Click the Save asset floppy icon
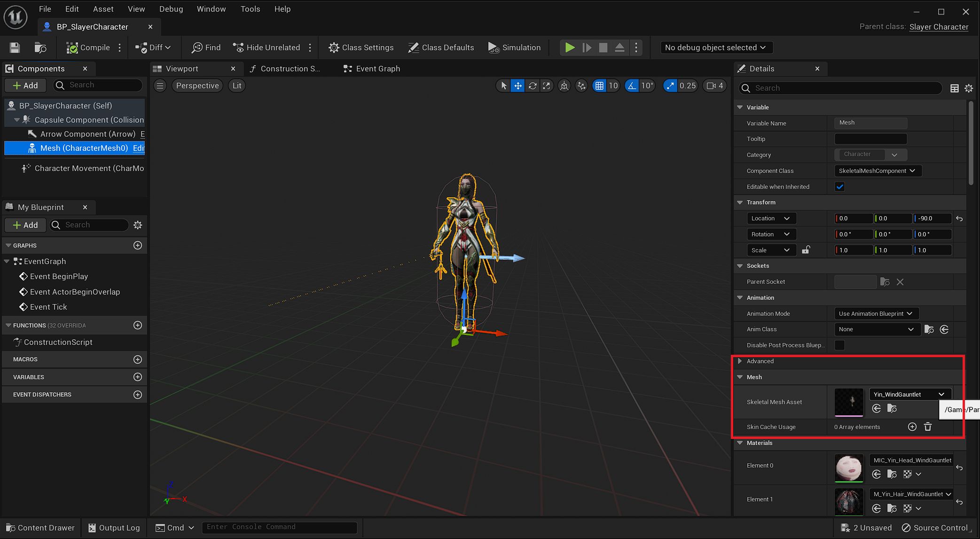 (15, 47)
